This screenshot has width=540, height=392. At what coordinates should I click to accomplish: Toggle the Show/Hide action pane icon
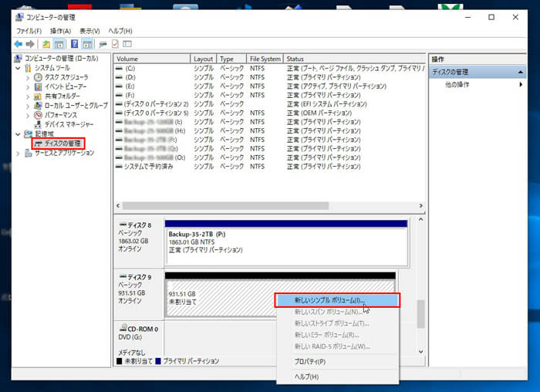[87, 44]
